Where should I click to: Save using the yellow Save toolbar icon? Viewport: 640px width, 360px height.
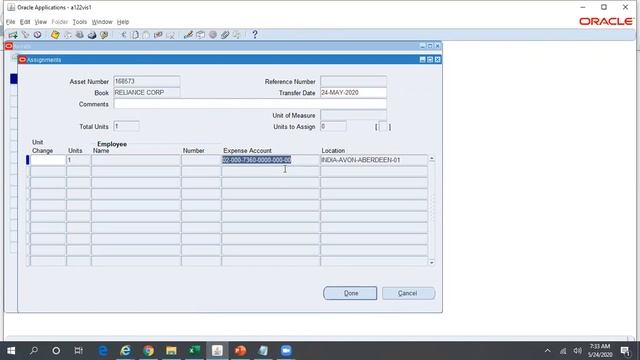pyautogui.click(x=55, y=35)
